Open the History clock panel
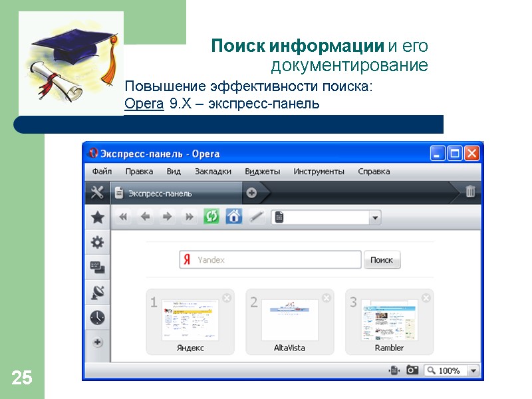 tap(97, 318)
